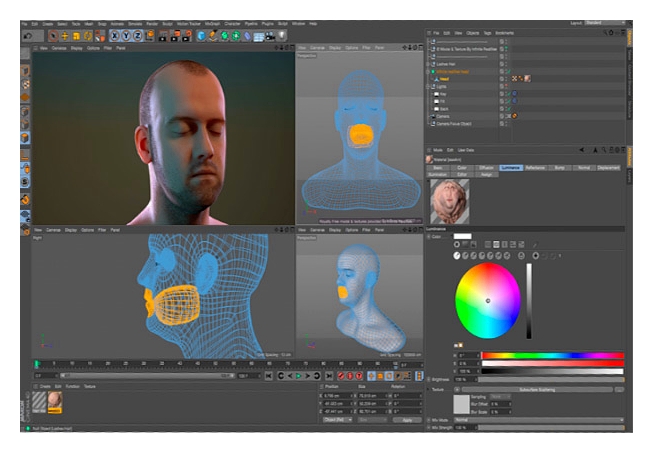The width and height of the screenshot is (653, 453).
Task: Pick a hue on the color wheel
Action: click(488, 300)
